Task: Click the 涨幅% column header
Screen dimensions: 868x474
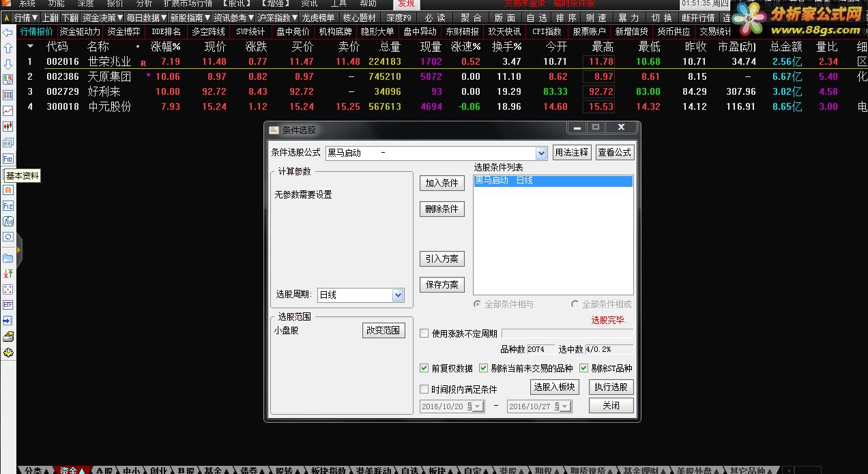Action: (x=166, y=46)
